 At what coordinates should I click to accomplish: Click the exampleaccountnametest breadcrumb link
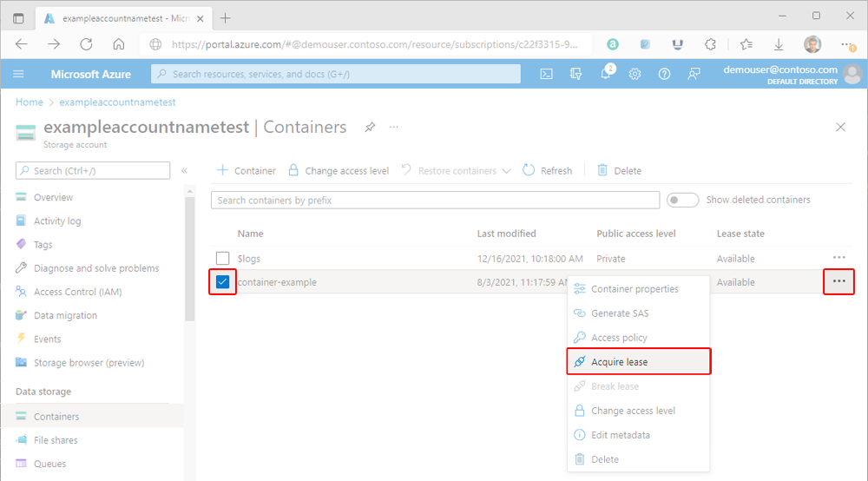tap(117, 102)
